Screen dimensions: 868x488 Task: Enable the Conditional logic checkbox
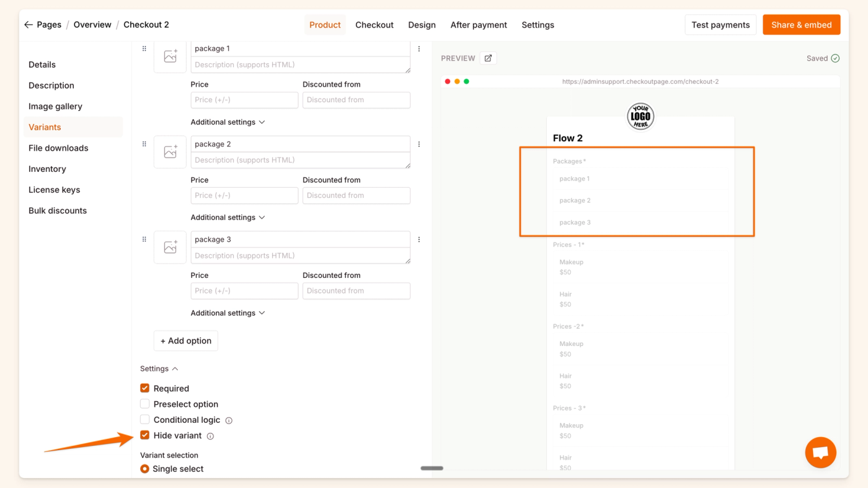click(x=144, y=420)
